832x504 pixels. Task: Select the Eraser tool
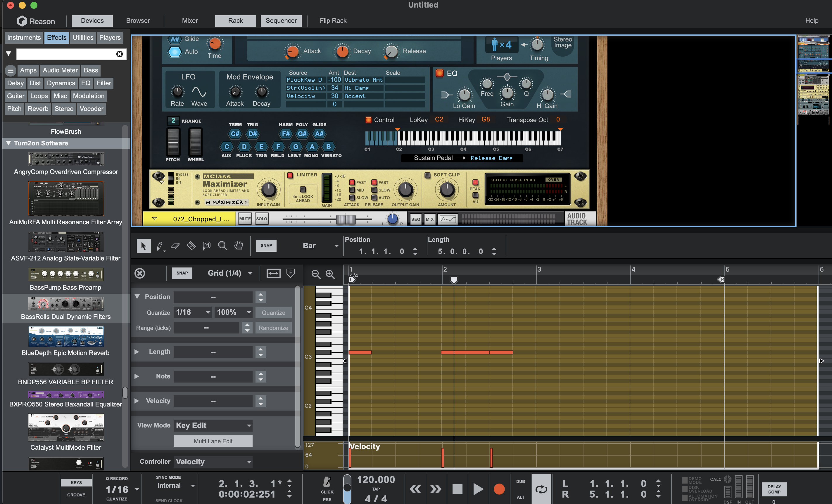point(175,246)
